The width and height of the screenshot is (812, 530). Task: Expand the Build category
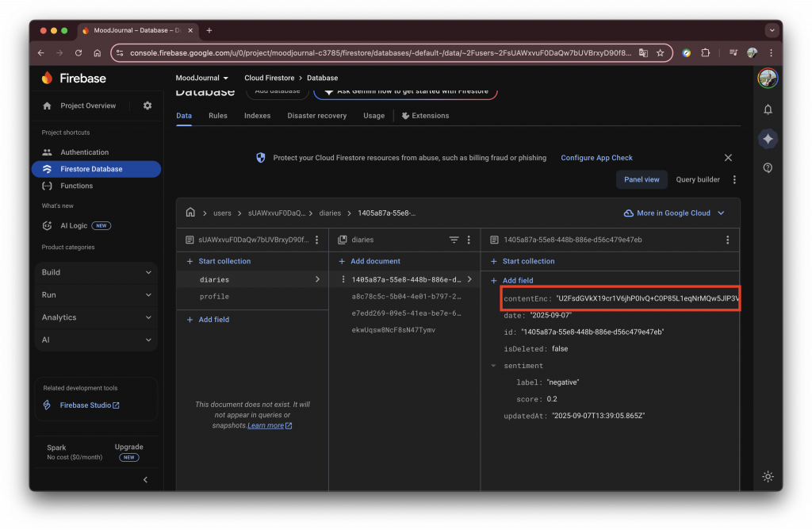96,272
